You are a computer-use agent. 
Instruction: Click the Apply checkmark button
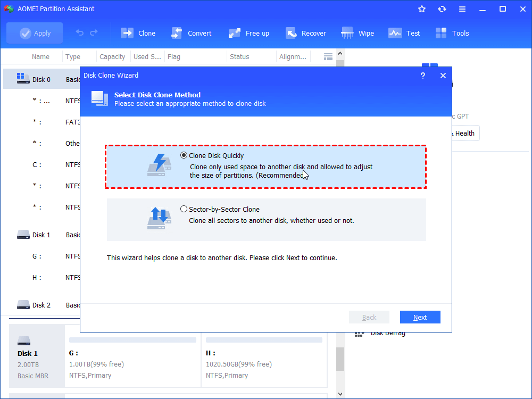pos(35,33)
